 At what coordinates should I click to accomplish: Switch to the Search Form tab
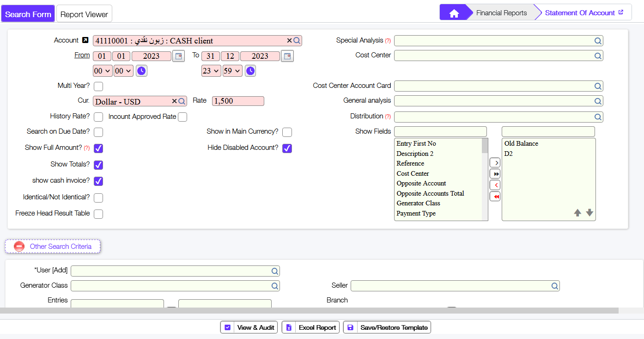point(28,14)
